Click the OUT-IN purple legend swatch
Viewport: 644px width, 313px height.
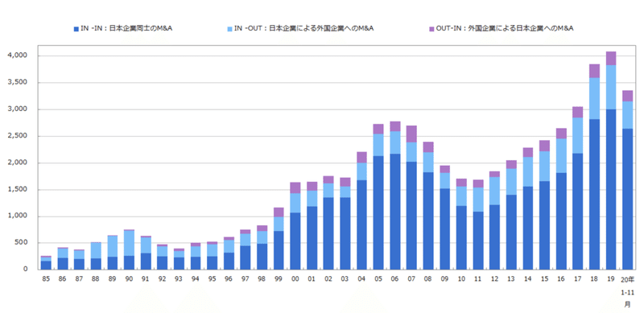click(x=431, y=29)
